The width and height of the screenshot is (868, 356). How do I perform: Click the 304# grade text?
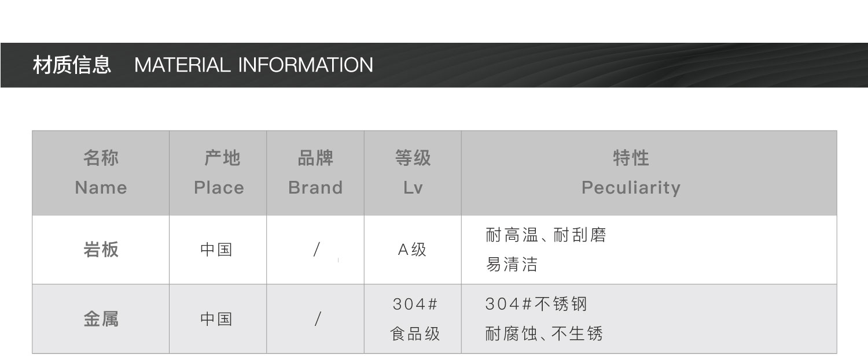pyautogui.click(x=414, y=304)
